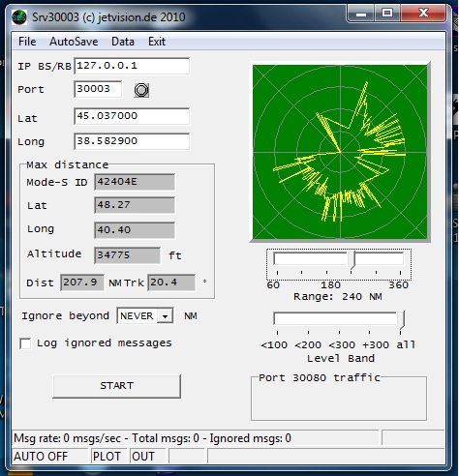Image resolution: width=459 pixels, height=476 pixels.
Task: Click the round connection indicator next to Port
Action: [141, 90]
